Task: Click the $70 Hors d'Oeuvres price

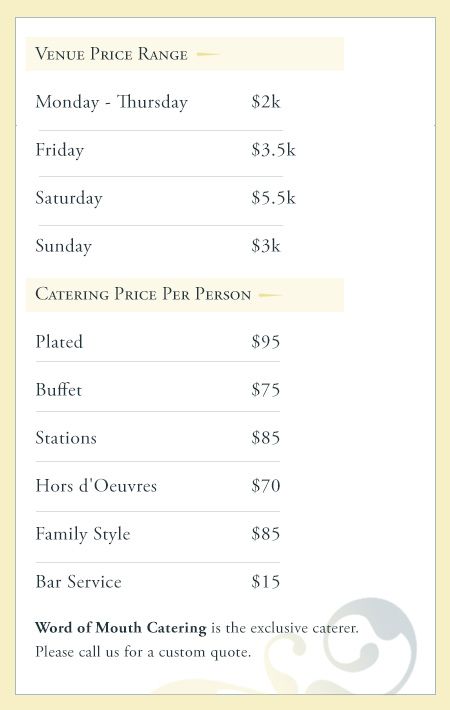Action: [x=266, y=485]
